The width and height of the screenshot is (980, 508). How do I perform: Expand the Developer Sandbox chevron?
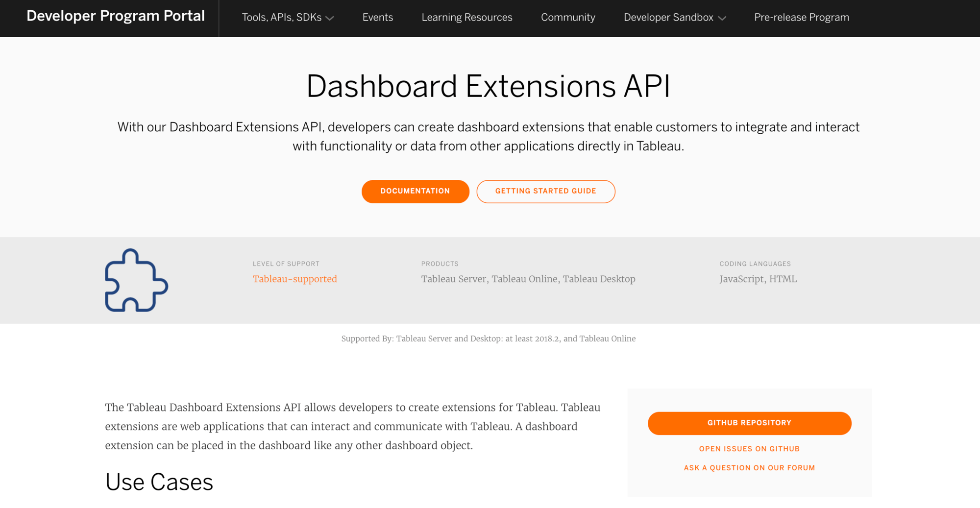point(722,18)
